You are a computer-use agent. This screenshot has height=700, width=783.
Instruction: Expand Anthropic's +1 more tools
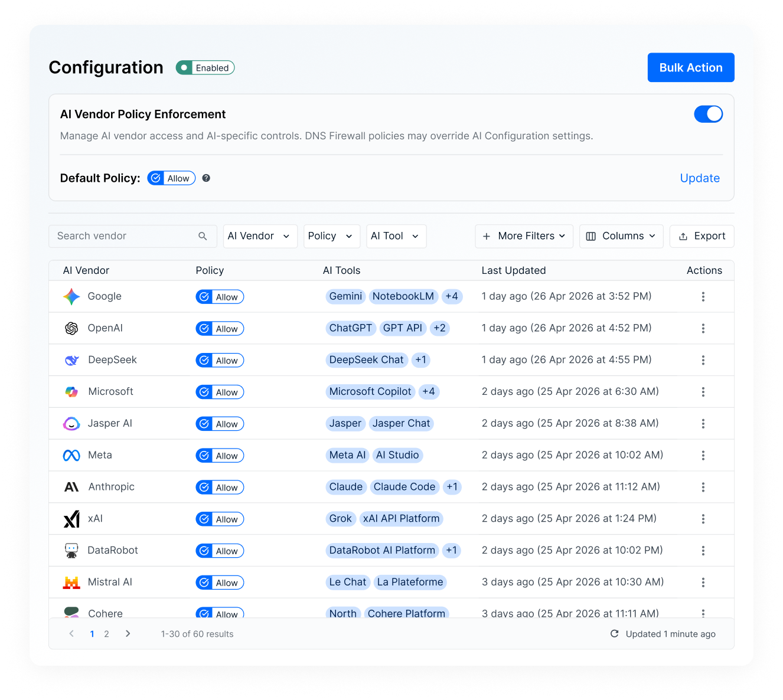coord(452,487)
